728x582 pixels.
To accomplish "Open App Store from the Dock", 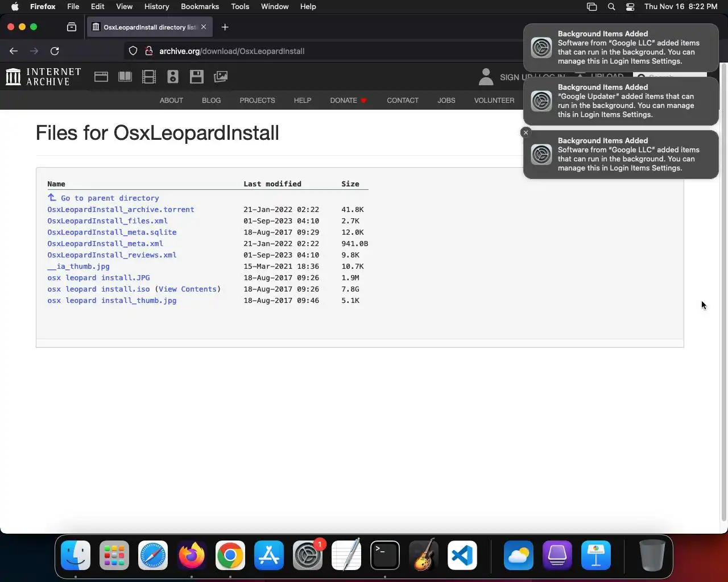I will (x=269, y=555).
